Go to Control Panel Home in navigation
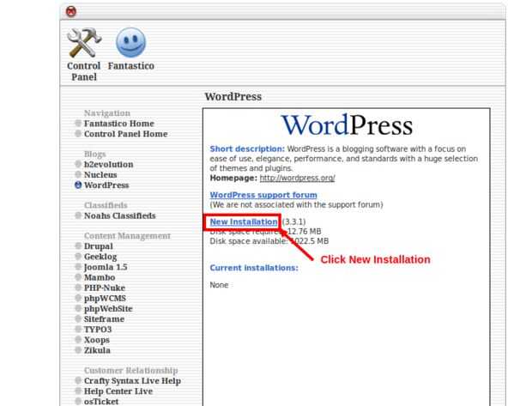Viewport: 532px width, 406px height. pyautogui.click(x=126, y=134)
